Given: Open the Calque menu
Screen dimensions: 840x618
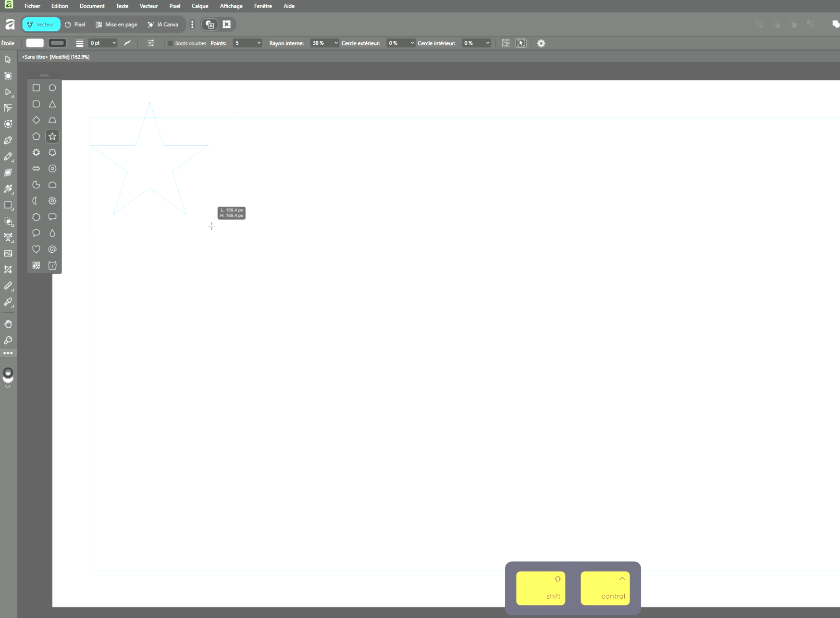Looking at the screenshot, I should (200, 6).
